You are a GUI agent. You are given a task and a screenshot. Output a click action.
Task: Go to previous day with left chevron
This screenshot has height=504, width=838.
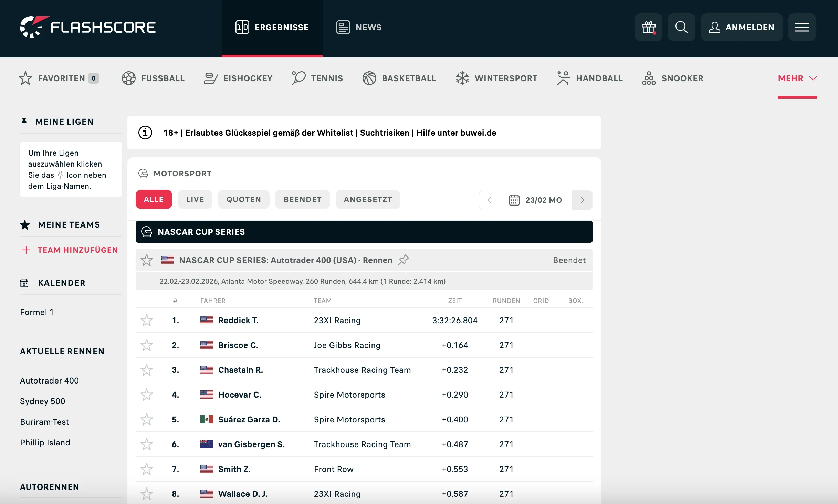489,200
